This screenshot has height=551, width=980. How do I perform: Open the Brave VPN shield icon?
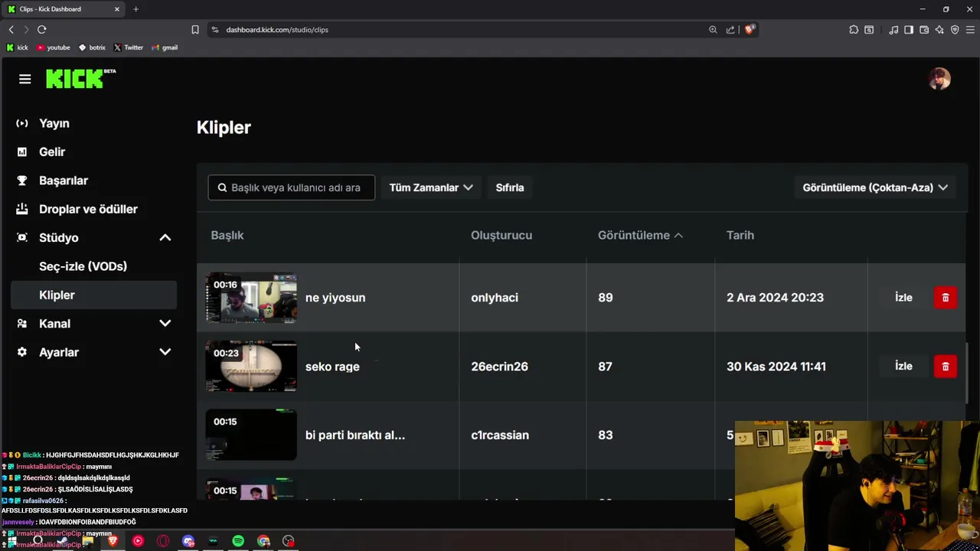click(955, 30)
